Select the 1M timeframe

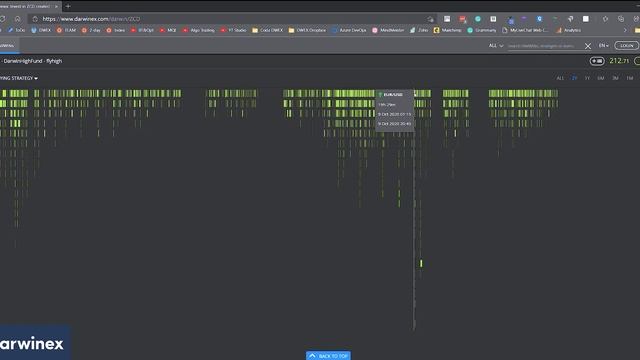pyautogui.click(x=630, y=78)
